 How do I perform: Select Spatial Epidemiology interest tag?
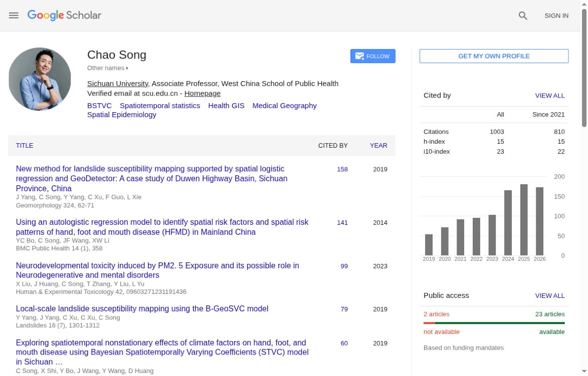[x=122, y=115]
